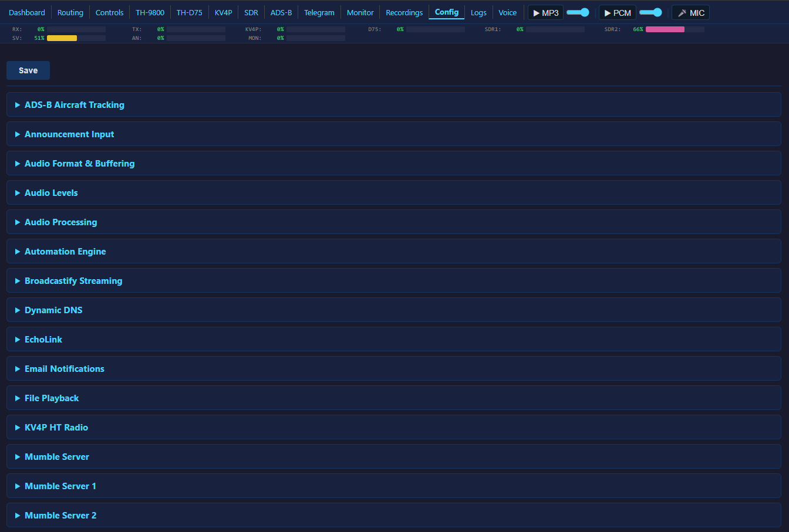Image resolution: width=789 pixels, height=532 pixels.
Task: Open the ADS-B tab
Action: pyautogui.click(x=281, y=12)
